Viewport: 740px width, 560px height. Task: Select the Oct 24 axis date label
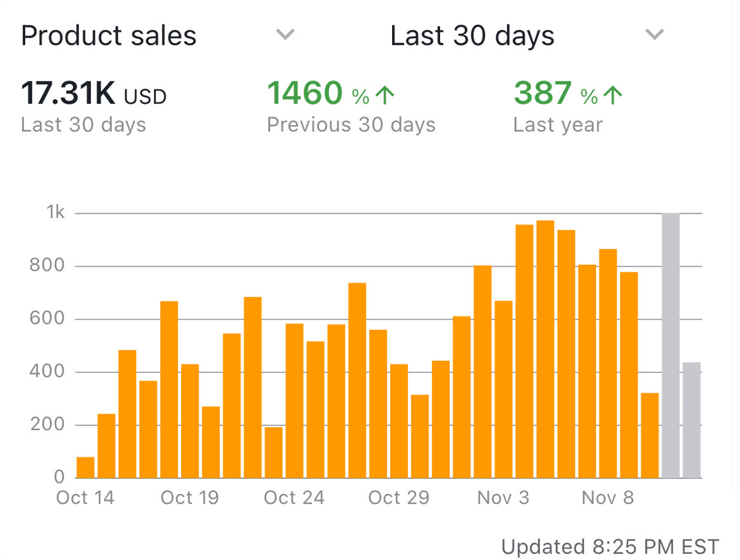tap(293, 497)
